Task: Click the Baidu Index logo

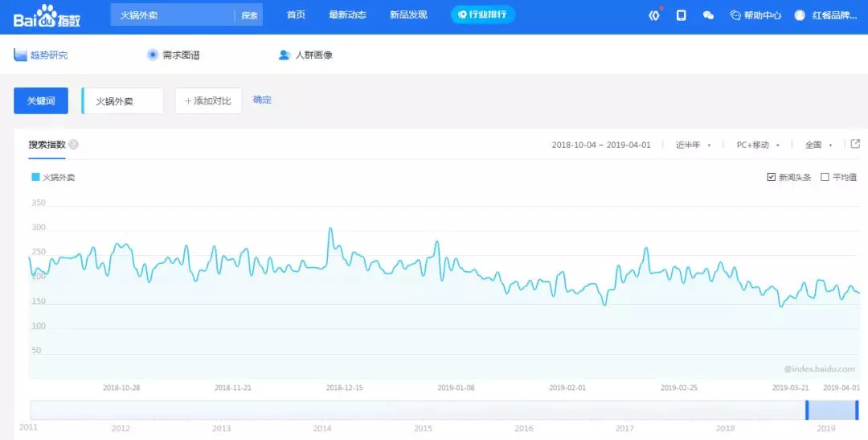Action: [x=47, y=16]
